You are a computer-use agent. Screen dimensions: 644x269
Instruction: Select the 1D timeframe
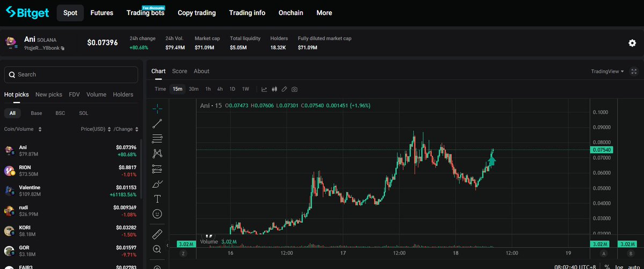point(232,89)
